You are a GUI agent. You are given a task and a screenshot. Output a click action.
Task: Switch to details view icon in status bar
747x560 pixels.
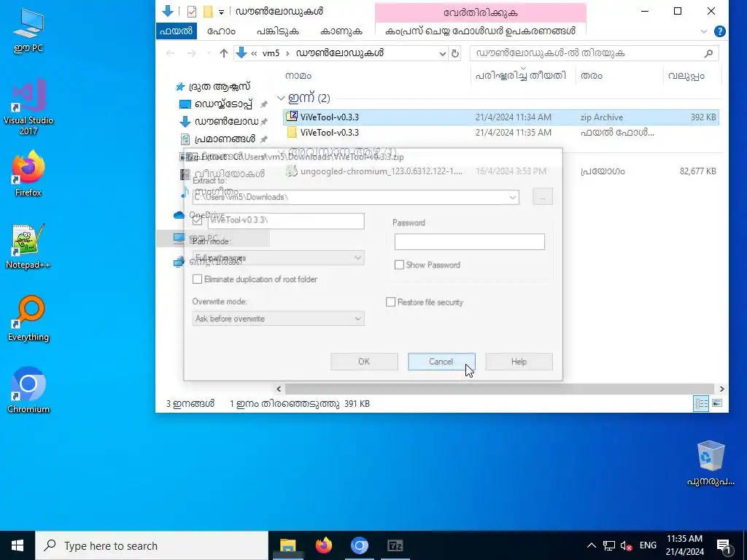pyautogui.click(x=701, y=404)
